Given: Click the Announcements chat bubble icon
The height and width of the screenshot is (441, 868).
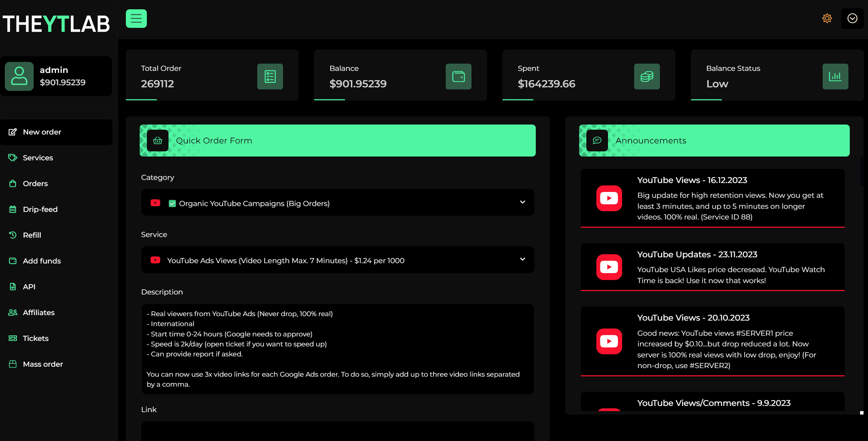Looking at the screenshot, I should pos(597,140).
